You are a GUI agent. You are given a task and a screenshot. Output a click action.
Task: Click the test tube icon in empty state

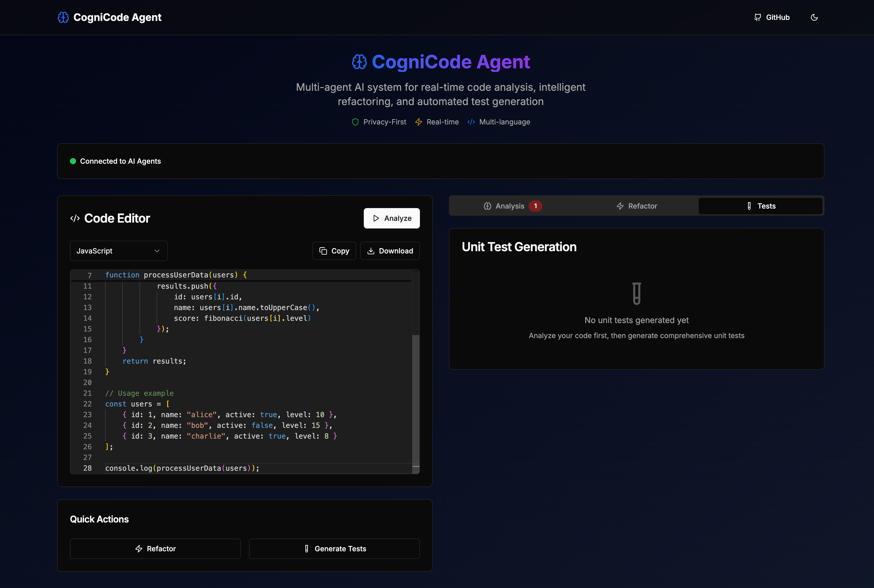pyautogui.click(x=636, y=293)
